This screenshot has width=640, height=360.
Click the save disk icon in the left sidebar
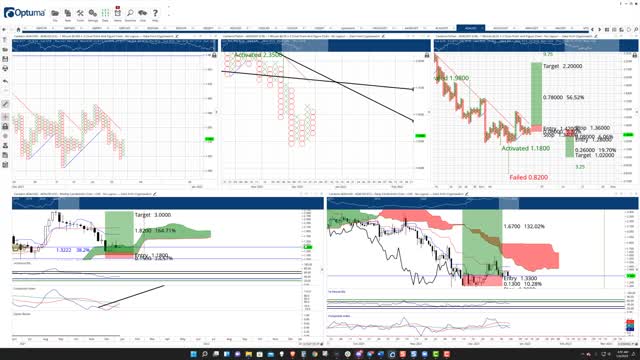[x=5, y=59]
